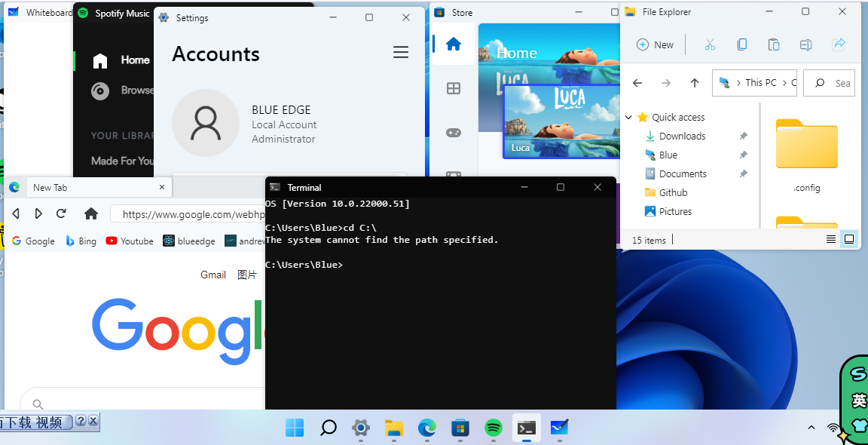Open the Google bookmark
This screenshot has width=868, height=445.
click(33, 241)
